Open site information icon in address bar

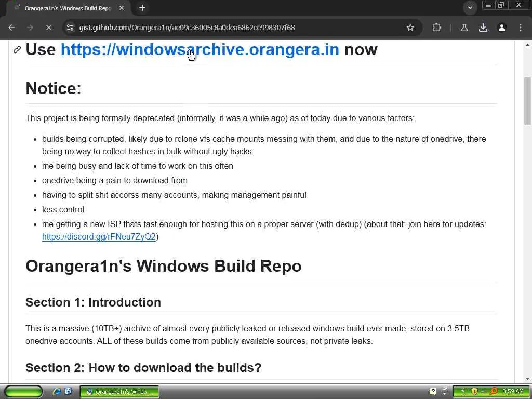click(x=70, y=28)
